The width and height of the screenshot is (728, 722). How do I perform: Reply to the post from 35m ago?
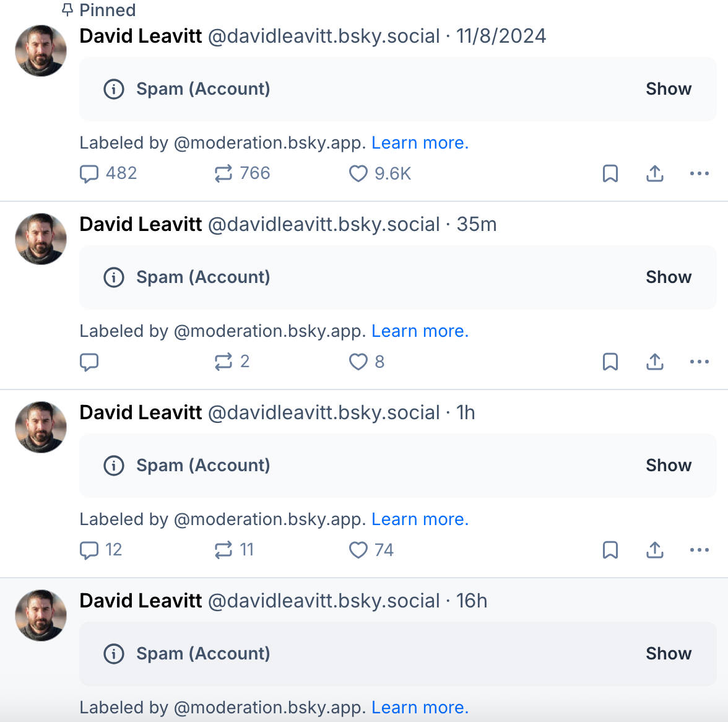(x=89, y=362)
